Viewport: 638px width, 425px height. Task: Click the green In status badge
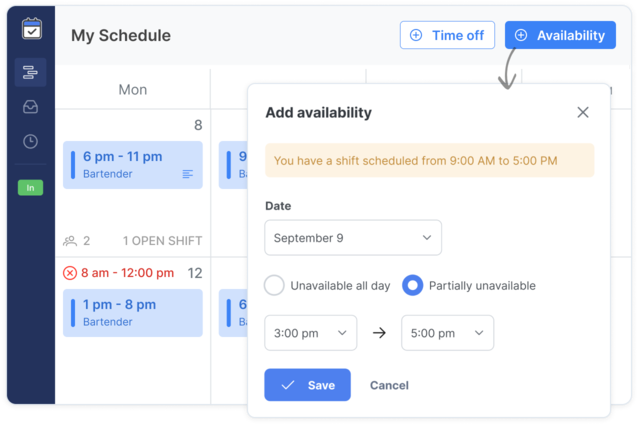click(30, 187)
